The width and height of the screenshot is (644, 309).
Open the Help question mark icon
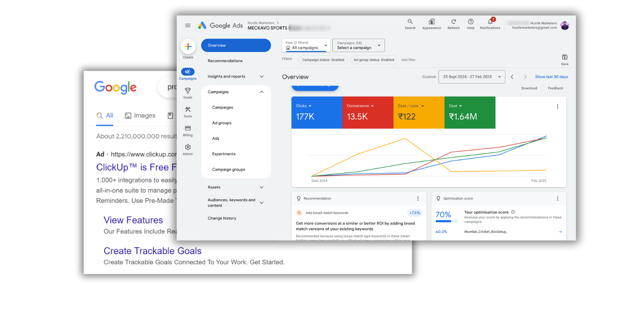click(471, 22)
